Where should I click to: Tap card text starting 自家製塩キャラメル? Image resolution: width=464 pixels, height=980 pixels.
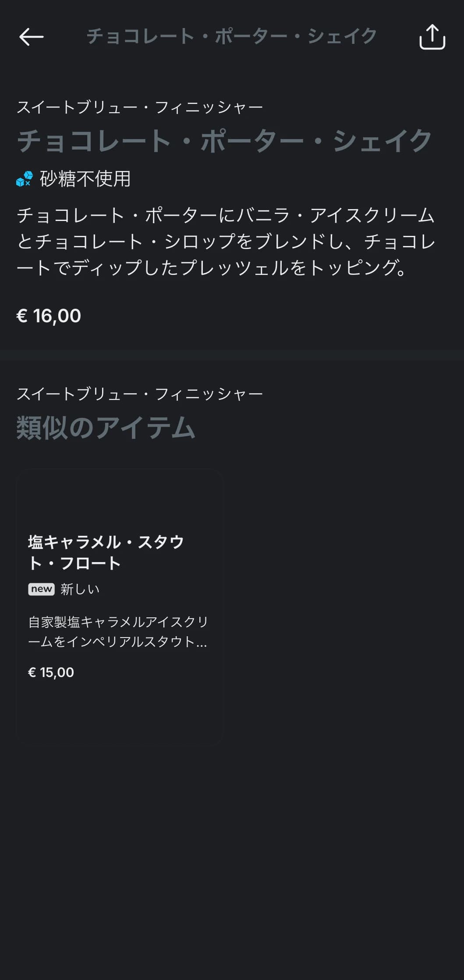tap(118, 622)
